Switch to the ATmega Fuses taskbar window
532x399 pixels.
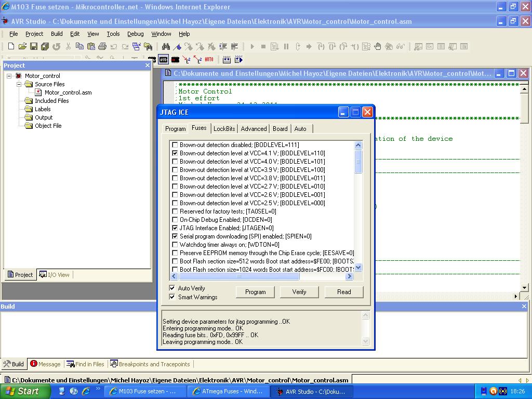click(228, 392)
